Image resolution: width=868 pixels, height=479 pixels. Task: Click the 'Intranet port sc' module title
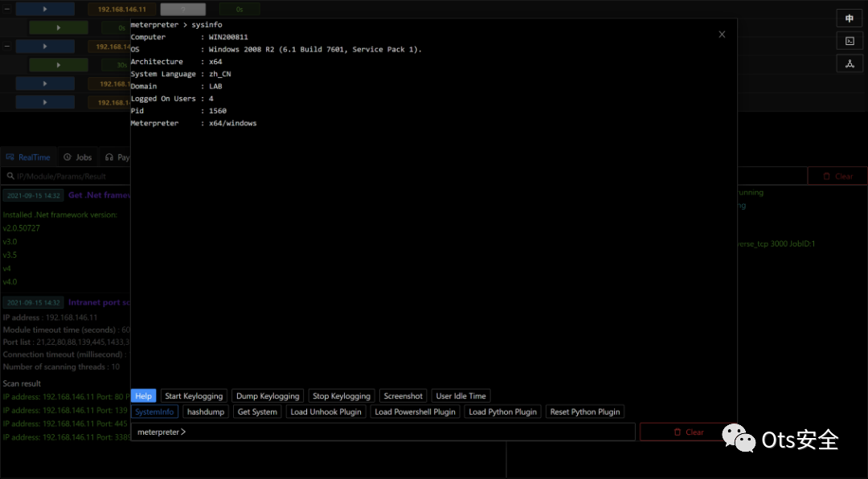pos(99,302)
